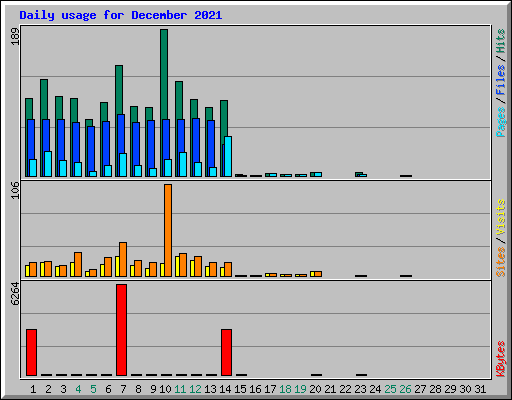Click the 189 axis maximum label
The image size is (512, 400).
(15, 36)
